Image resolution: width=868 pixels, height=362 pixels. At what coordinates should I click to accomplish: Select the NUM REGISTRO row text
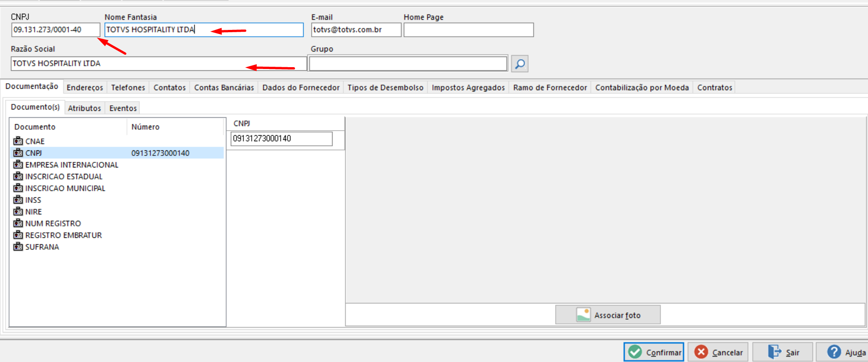(x=53, y=224)
